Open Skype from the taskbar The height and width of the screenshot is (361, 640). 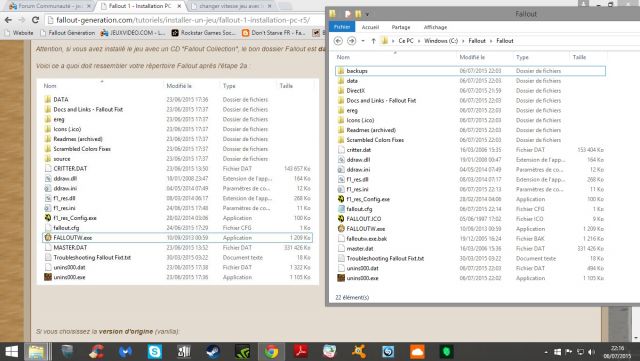point(155,352)
